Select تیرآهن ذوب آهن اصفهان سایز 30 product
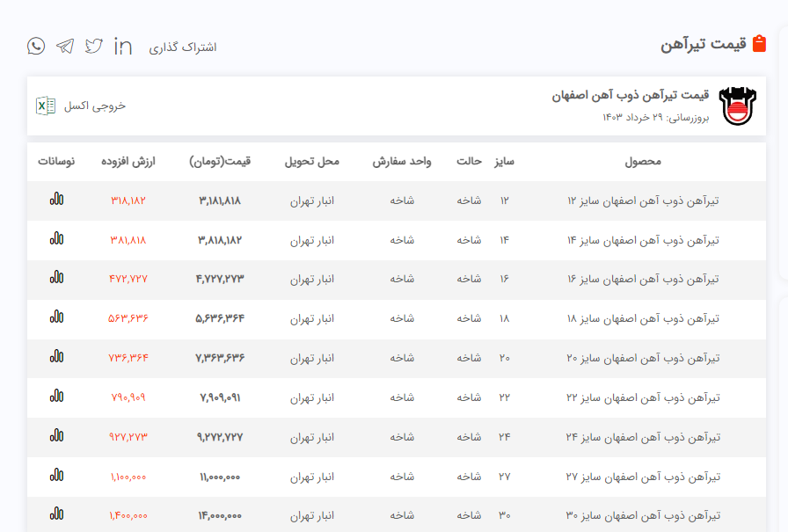Image resolution: width=788 pixels, height=532 pixels. pyautogui.click(x=644, y=515)
